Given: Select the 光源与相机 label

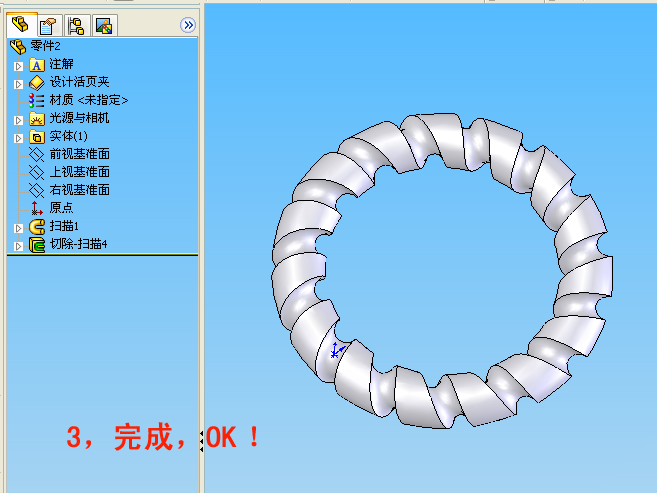Looking at the screenshot, I should pos(79,118).
